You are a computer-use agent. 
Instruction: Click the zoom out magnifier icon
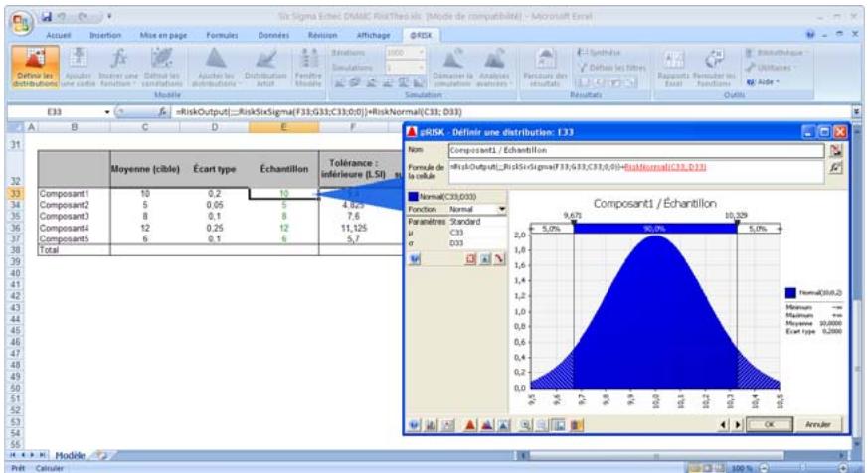pos(542,425)
